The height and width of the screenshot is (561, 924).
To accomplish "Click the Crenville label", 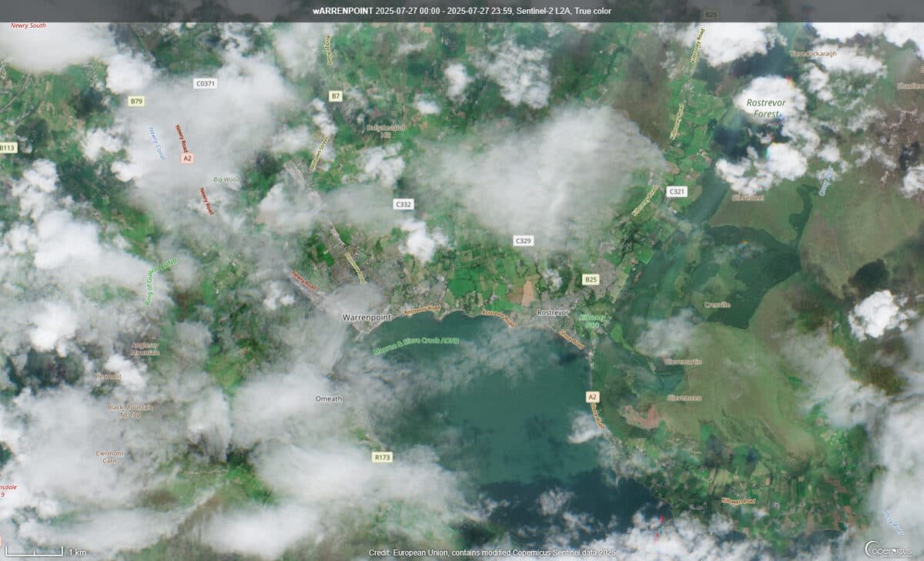I will pos(718,304).
